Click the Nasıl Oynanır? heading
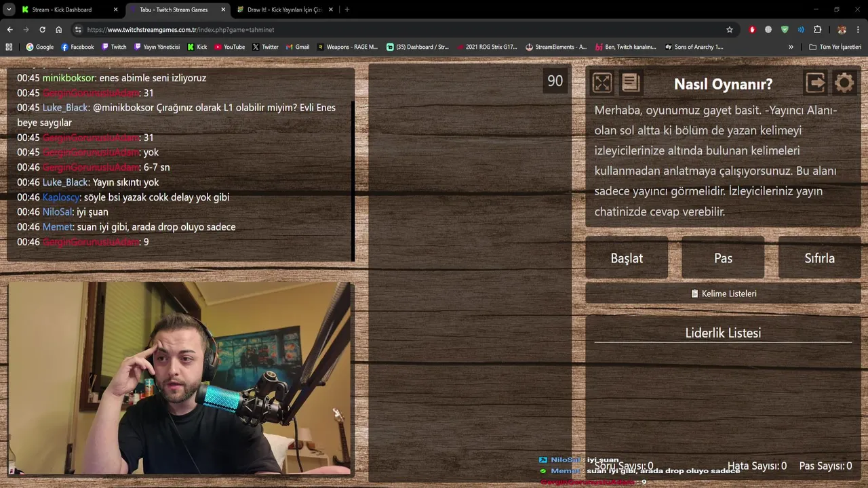Viewport: 868px width, 488px height. pos(723,84)
